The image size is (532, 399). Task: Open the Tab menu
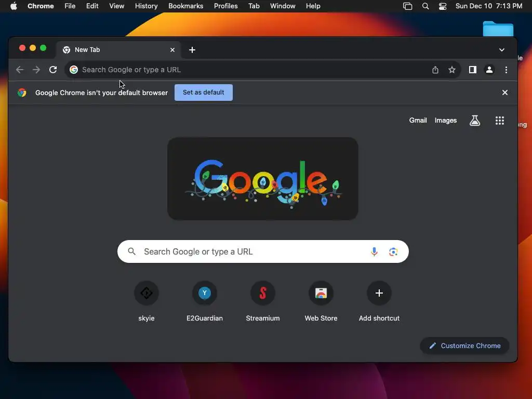(x=254, y=6)
